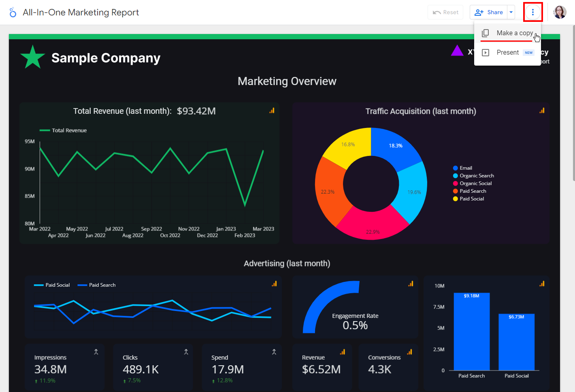Click Google Analytics icon on Traffic Acquisition chart

pos(542,111)
